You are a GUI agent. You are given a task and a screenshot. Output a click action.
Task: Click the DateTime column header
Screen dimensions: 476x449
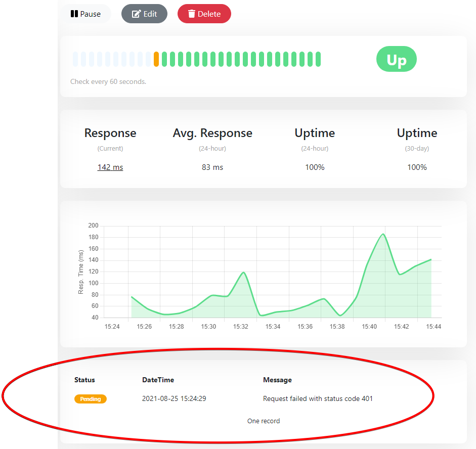(x=158, y=380)
